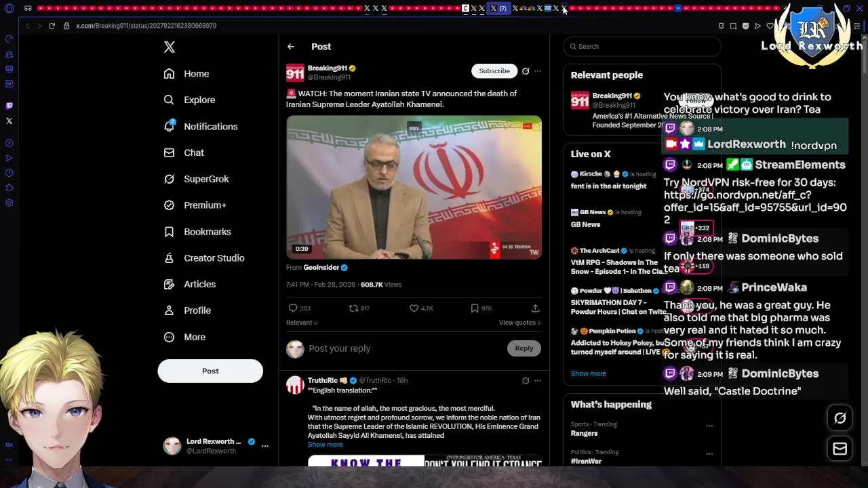
Task: Click the reply count icon showing 303
Action: coord(294,308)
